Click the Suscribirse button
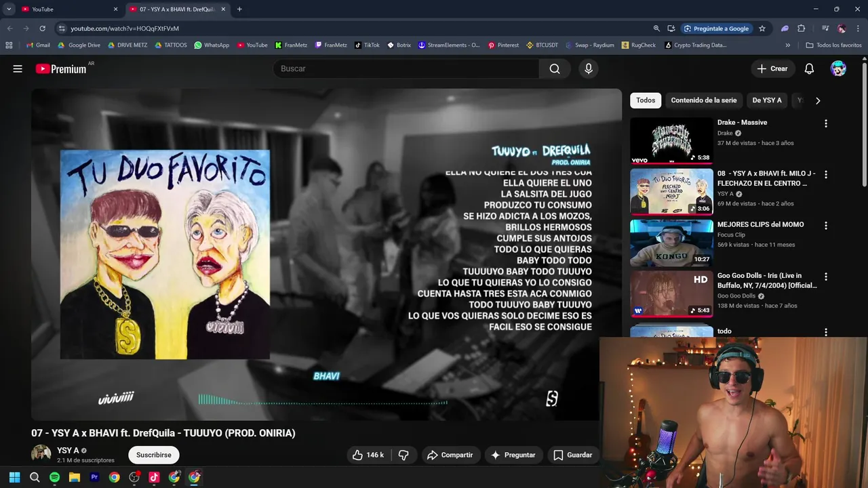 (x=154, y=455)
